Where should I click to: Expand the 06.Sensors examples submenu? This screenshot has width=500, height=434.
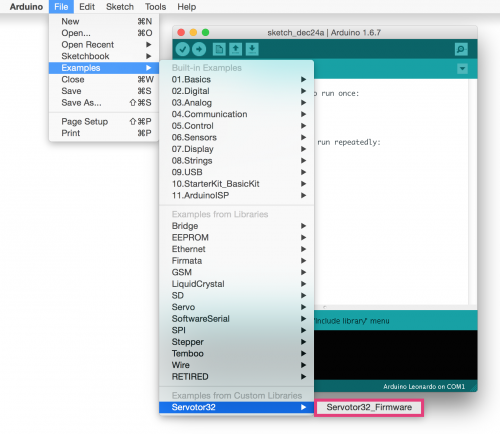[x=237, y=137]
